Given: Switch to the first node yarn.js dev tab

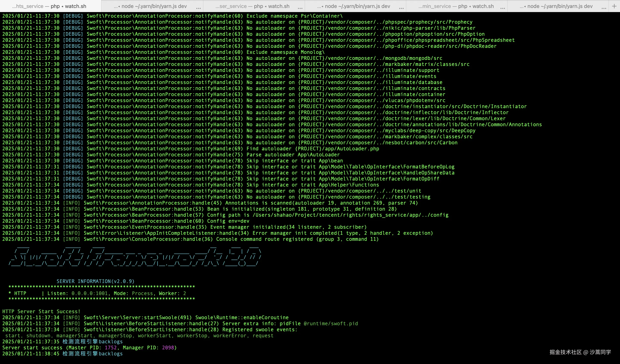Looking at the screenshot, I should 150,6.
